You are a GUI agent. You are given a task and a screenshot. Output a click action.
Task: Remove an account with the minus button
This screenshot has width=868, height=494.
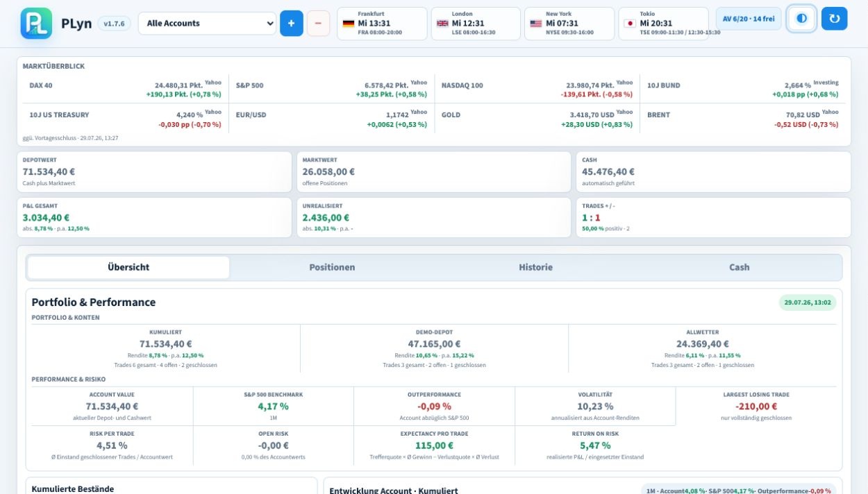point(318,23)
